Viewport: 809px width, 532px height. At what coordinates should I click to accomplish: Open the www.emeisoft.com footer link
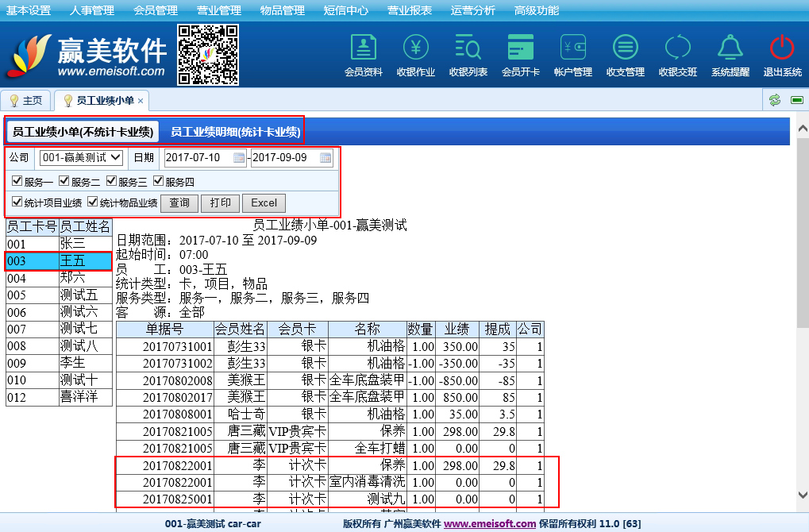click(490, 524)
